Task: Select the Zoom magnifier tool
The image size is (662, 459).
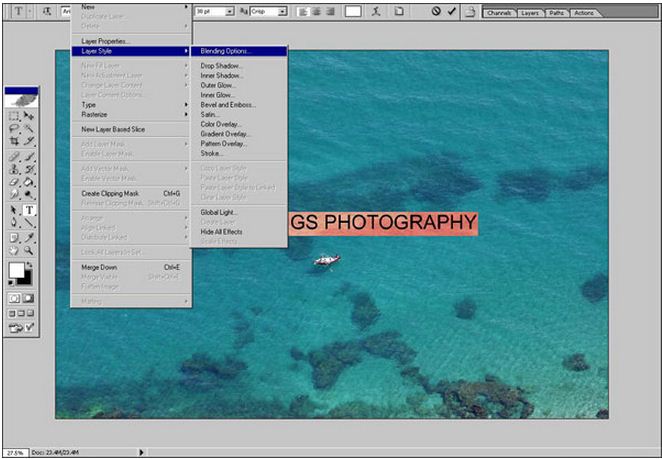Action: pos(30,252)
